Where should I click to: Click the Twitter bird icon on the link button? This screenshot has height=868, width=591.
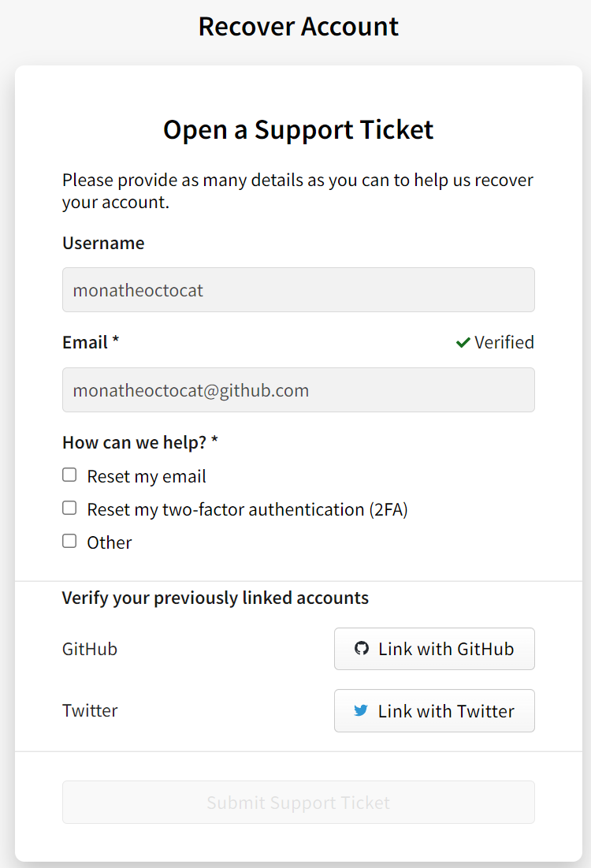pos(361,710)
